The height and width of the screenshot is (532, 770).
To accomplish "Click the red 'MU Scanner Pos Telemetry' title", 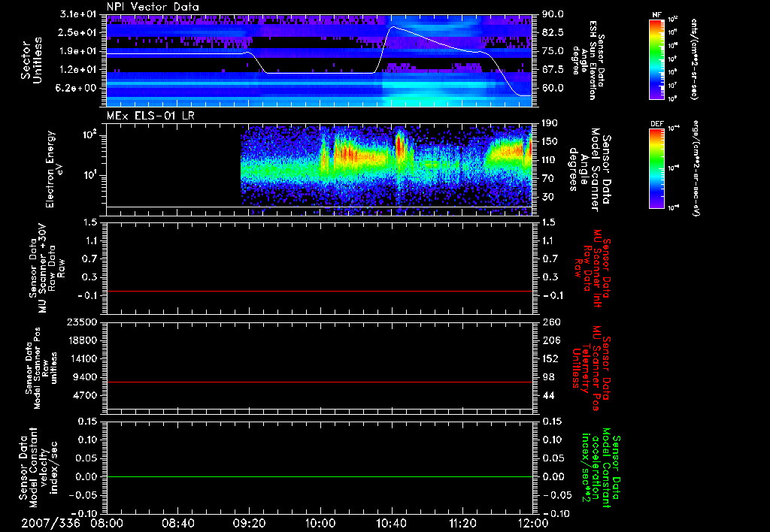I will tap(592, 367).
